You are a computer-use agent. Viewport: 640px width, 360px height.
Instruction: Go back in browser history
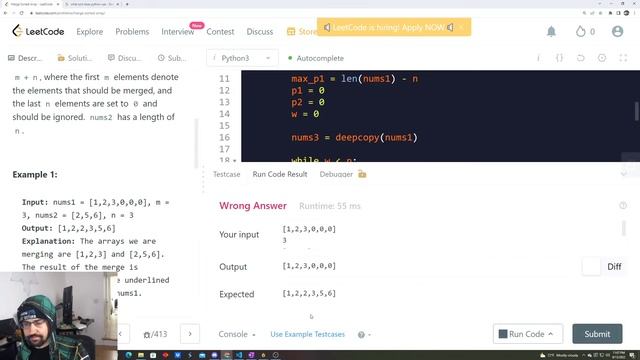(5, 13)
